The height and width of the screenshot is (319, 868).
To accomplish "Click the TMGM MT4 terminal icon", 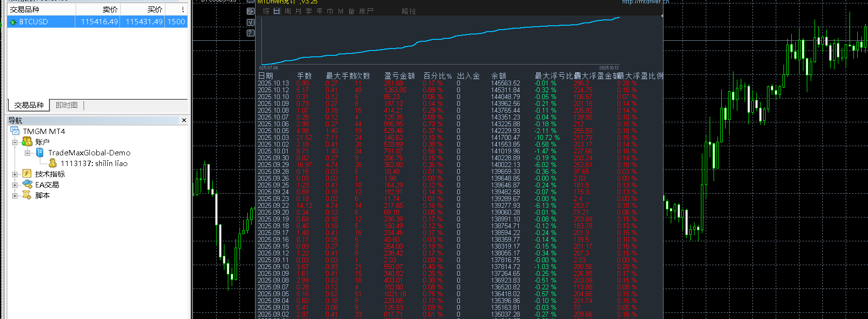I will point(15,131).
